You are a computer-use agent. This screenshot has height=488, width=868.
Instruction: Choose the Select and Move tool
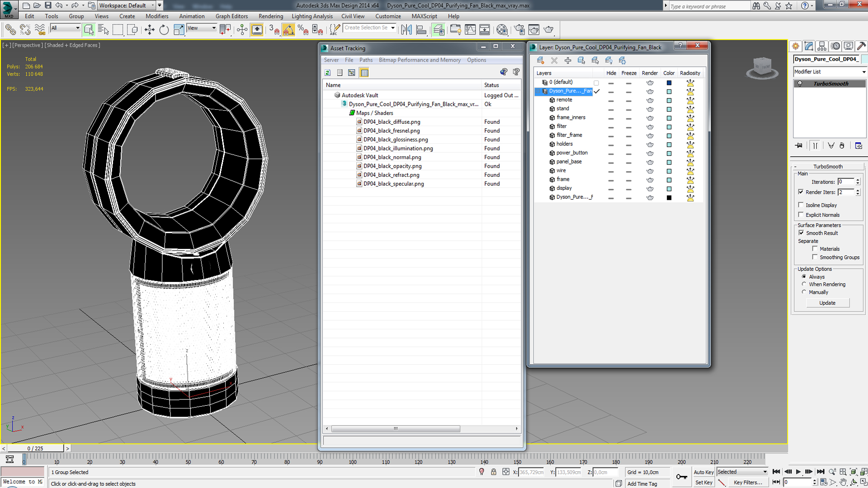tap(149, 30)
